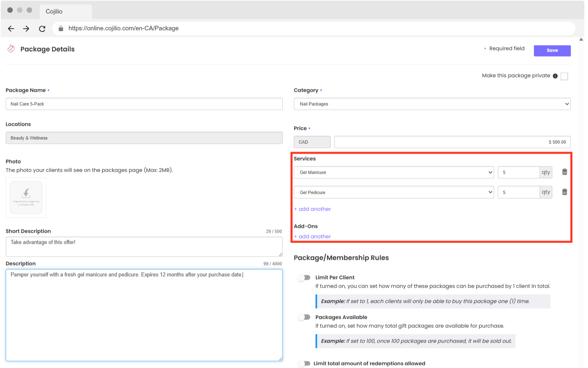Click the padlock icon in address bar
Viewport: 588px width, 368px height.
61,28
